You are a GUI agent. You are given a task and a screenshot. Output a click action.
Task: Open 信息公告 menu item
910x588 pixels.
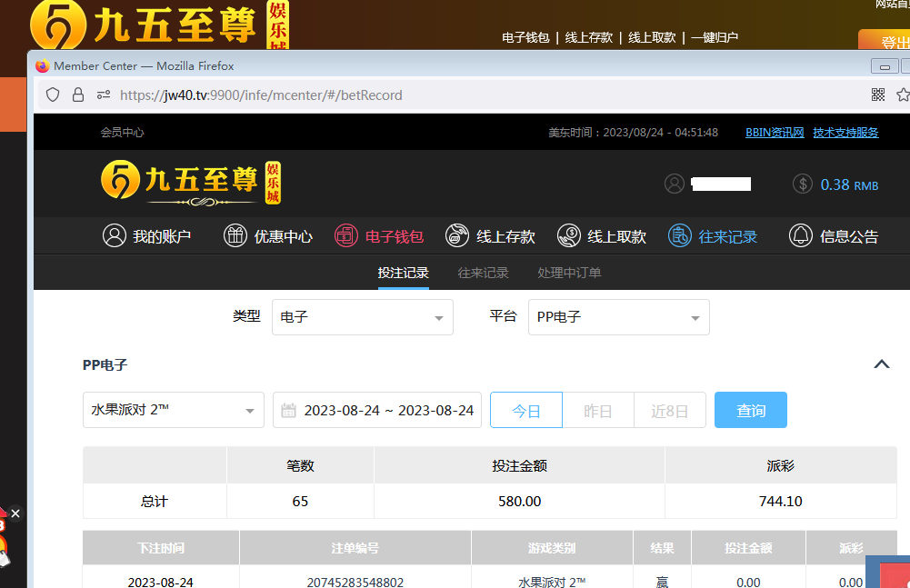click(834, 236)
